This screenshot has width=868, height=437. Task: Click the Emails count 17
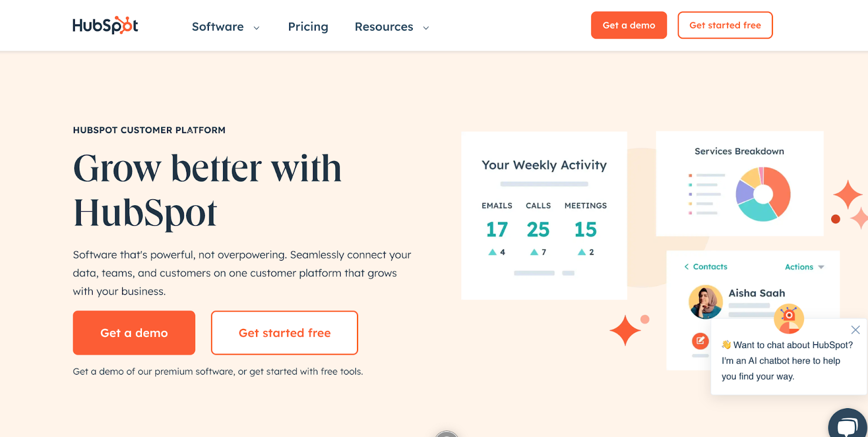497,230
